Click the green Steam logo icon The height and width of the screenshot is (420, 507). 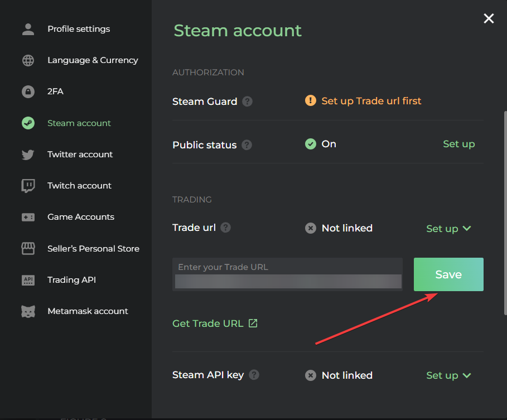[x=28, y=123]
